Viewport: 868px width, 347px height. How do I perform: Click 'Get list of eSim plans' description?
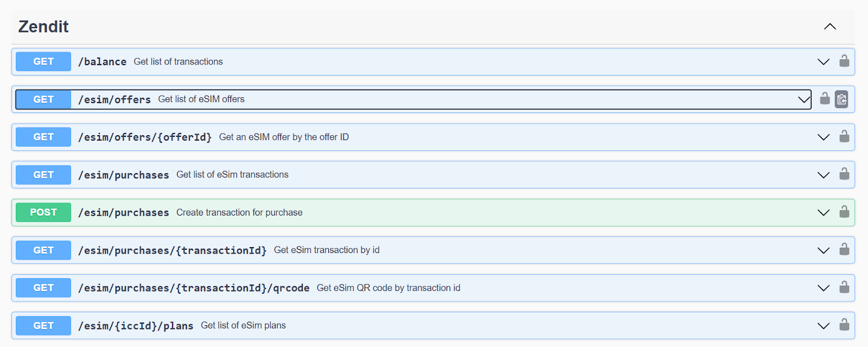(x=243, y=325)
